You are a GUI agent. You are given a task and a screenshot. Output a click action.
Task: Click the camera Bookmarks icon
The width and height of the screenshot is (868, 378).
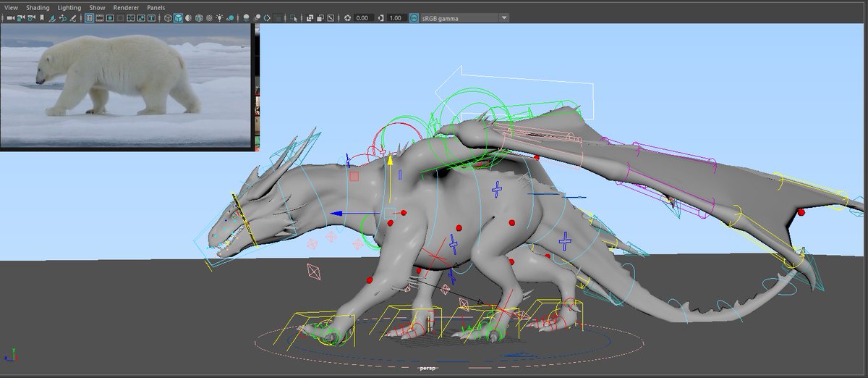pos(42,17)
